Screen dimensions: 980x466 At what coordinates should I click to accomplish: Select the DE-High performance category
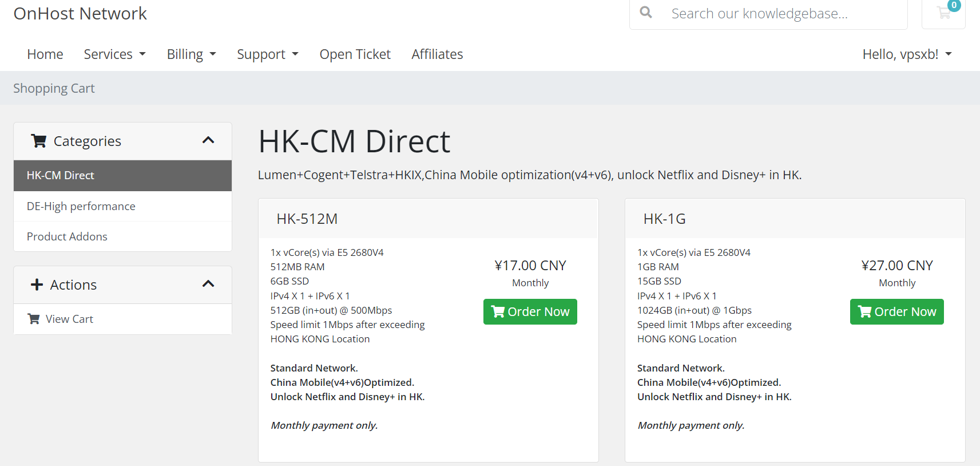tap(122, 206)
